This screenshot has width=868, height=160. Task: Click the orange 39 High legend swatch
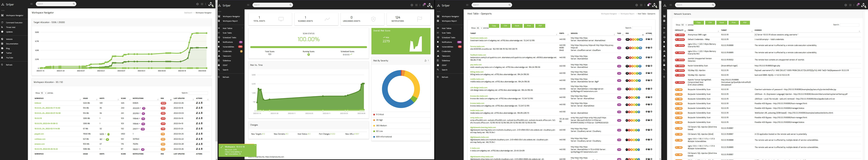pos(374,120)
